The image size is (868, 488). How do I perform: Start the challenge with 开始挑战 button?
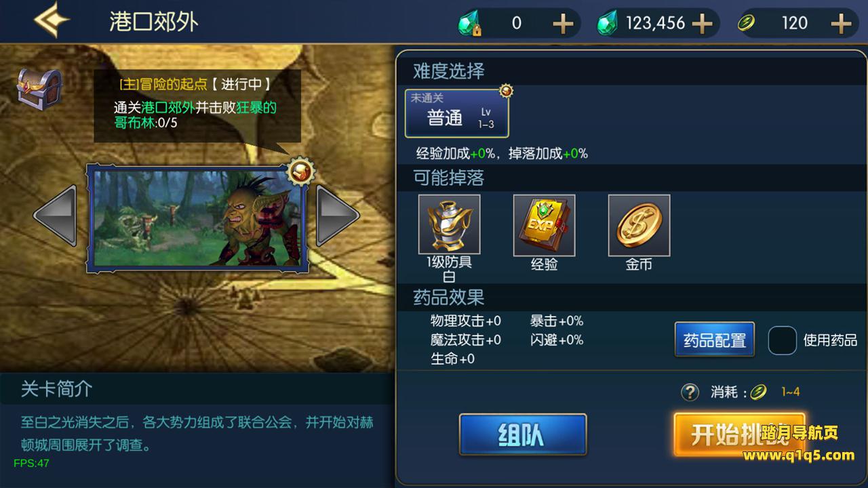click(739, 434)
